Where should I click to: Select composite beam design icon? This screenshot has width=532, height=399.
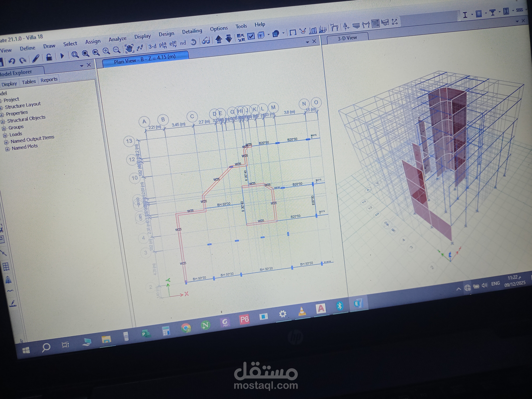(x=492, y=12)
